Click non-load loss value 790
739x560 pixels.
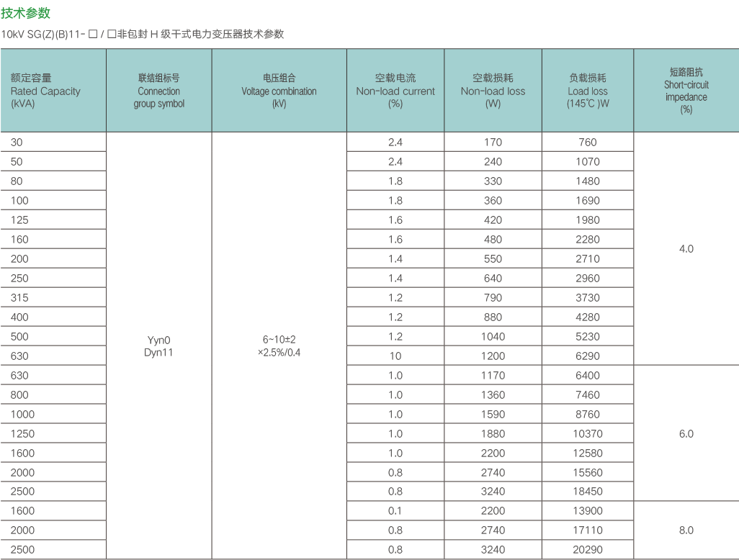(x=493, y=298)
